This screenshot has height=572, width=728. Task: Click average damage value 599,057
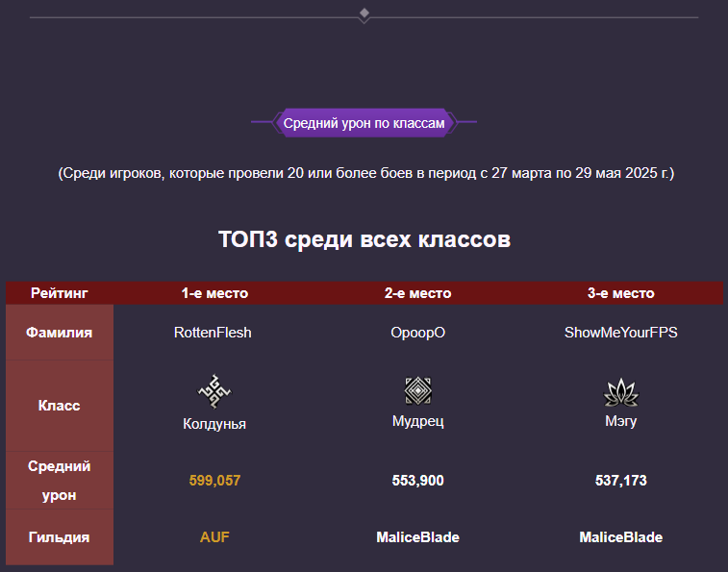214,481
